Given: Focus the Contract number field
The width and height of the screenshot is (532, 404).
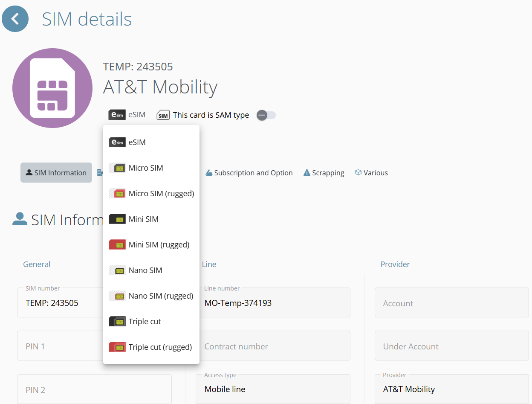Looking at the screenshot, I should pos(273,346).
